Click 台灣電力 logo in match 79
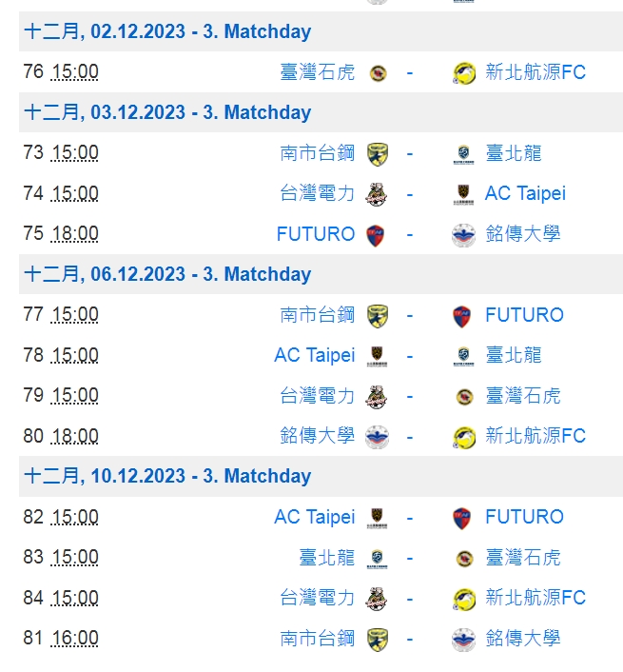Viewport: 623px width, 672px height. tap(377, 397)
